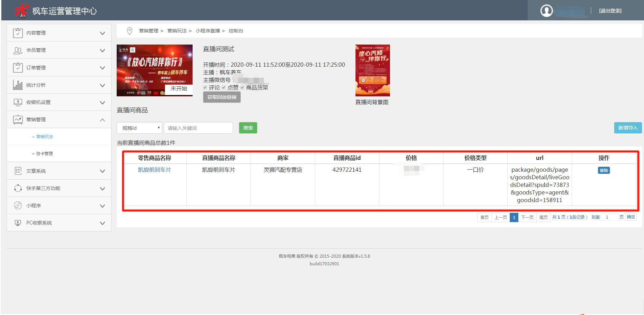Click the 统计分析 bar chart icon
The image size is (644, 315).
coord(18,85)
